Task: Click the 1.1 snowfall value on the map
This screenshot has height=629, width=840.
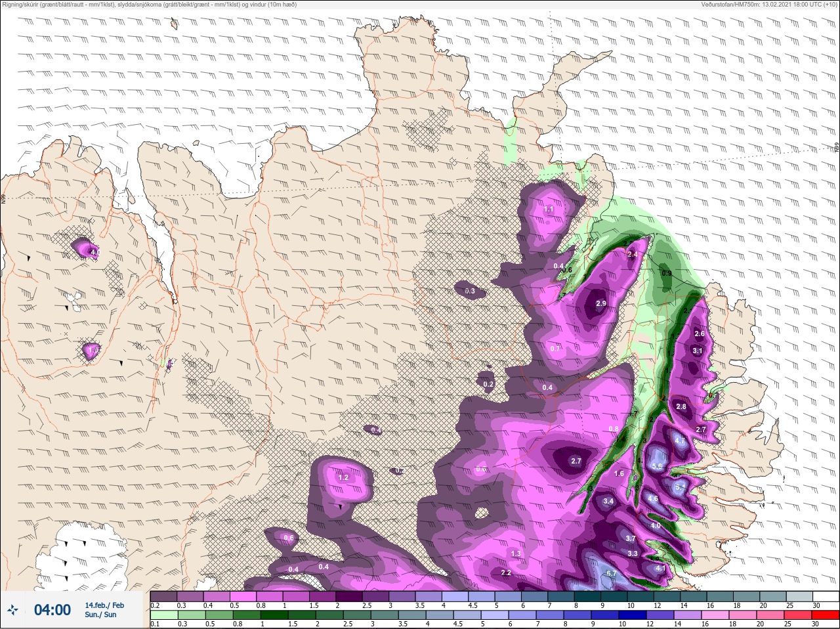Action: [549, 209]
